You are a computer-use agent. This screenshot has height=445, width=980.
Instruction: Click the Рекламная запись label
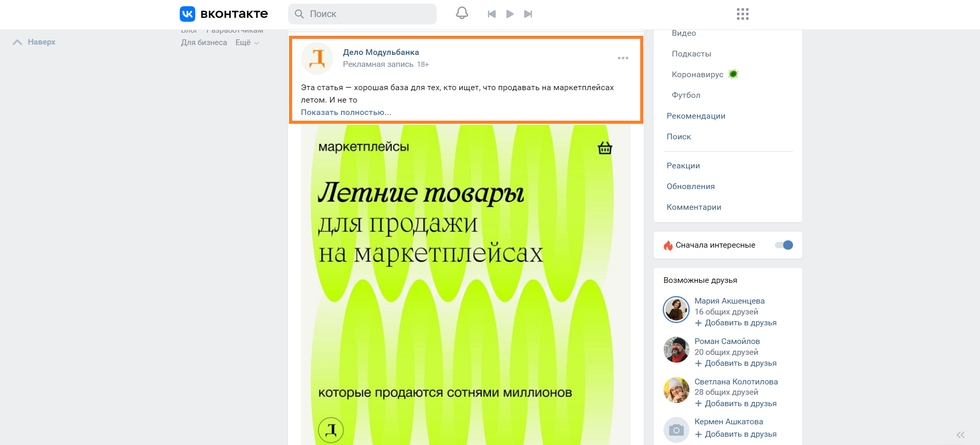pos(378,64)
